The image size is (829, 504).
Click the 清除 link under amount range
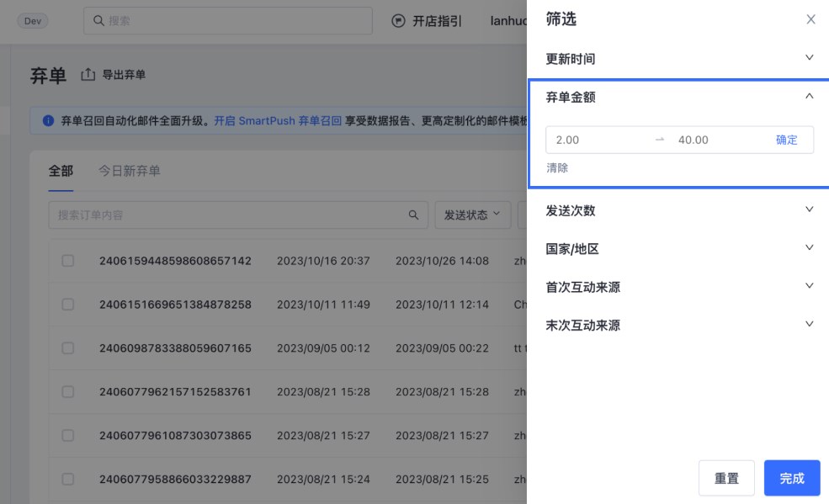557,168
